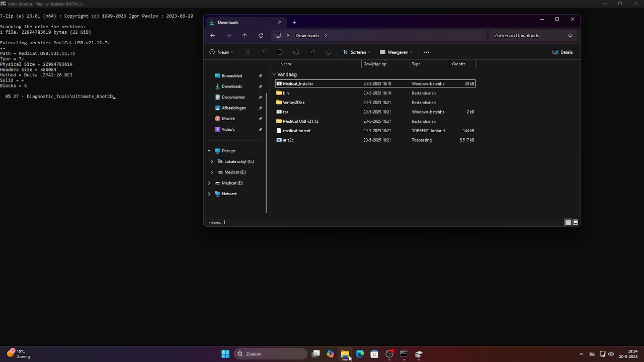Open the Nieuw dropdown menu

click(x=221, y=52)
